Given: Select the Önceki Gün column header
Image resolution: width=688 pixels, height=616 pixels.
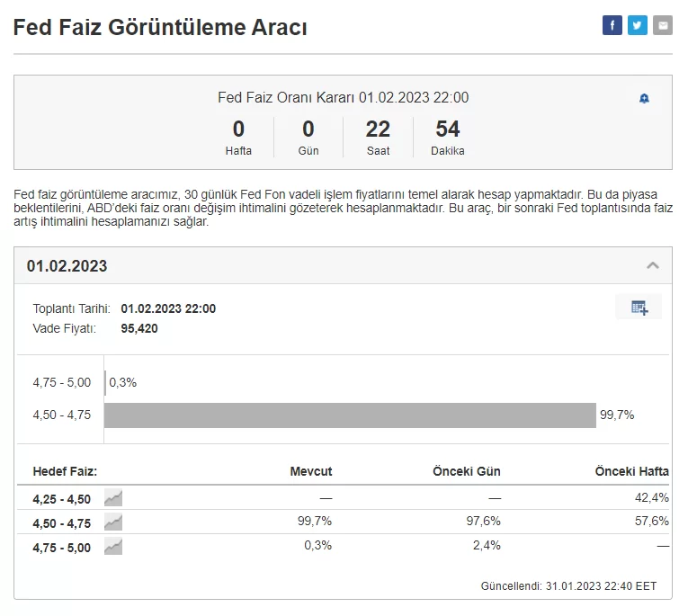Looking at the screenshot, I should click(466, 471).
